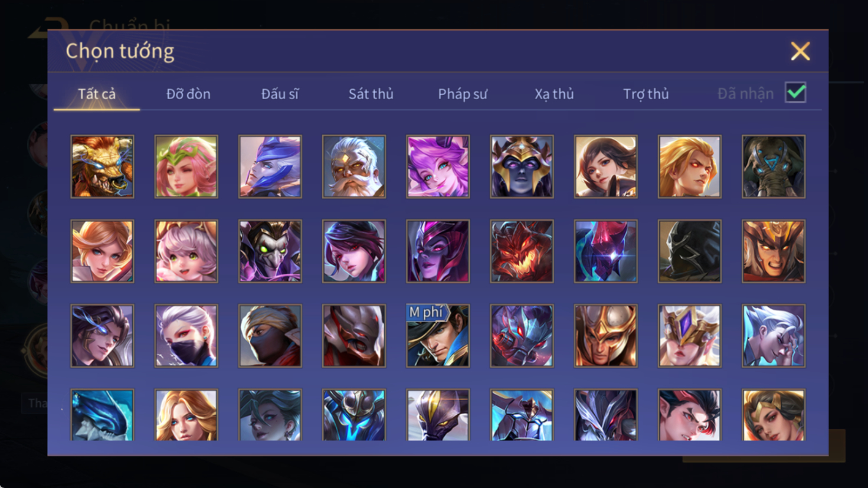Viewport: 868px width, 488px height.
Task: Switch to the 'Đỡ đòn' tab
Action: point(188,94)
